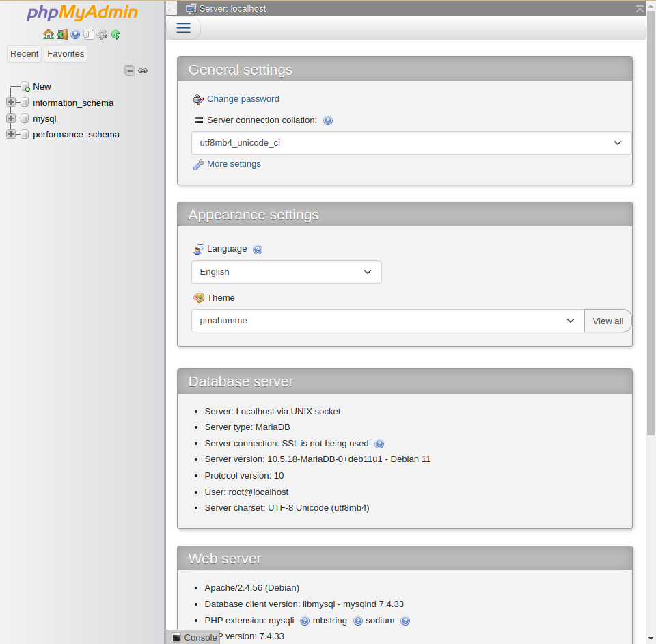Click 'Server charset: UTF-8 Unicode (utf8mb4)' text
The width and height of the screenshot is (656, 644).
[287, 508]
